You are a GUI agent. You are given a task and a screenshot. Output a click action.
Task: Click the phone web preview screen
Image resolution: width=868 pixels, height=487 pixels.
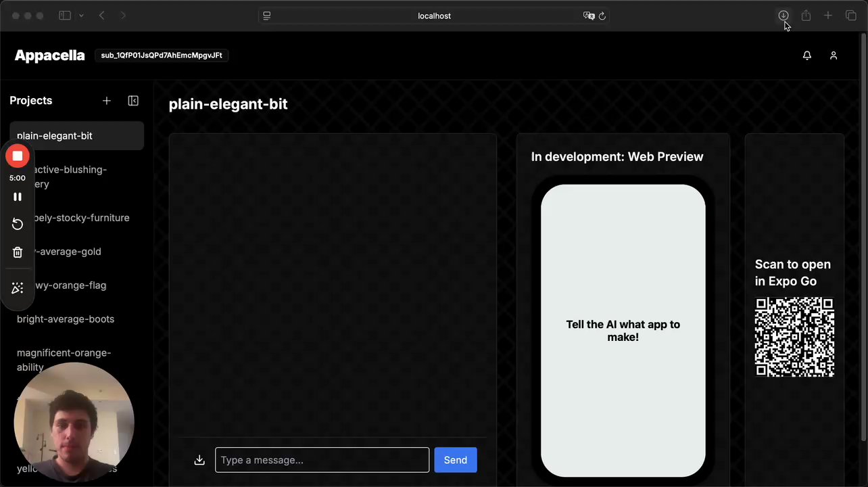623,331
